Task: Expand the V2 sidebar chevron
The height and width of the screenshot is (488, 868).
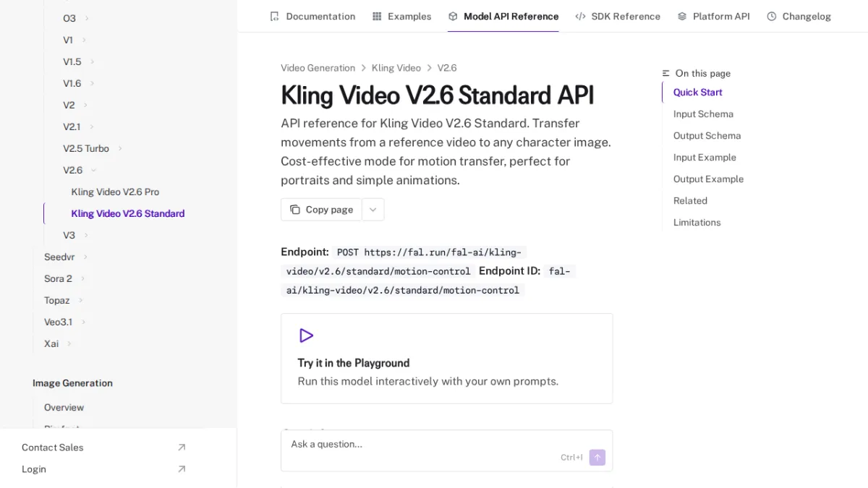Action: tap(85, 105)
